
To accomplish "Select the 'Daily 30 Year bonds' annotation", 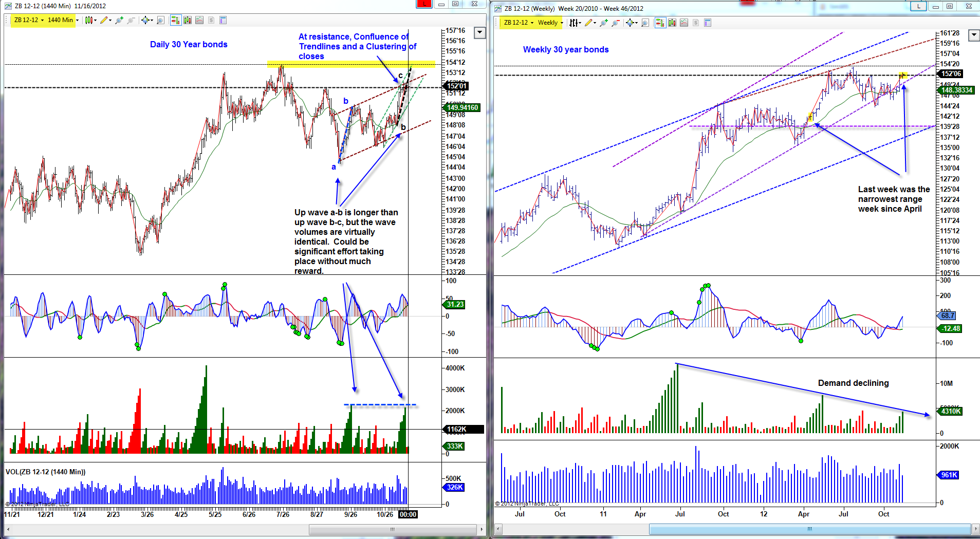I will (189, 44).
